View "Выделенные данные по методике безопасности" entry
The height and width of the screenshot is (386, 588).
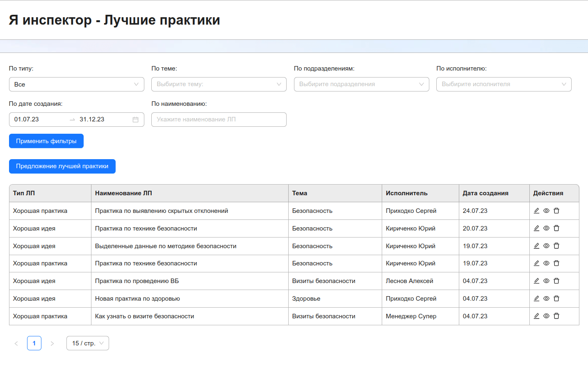(546, 246)
